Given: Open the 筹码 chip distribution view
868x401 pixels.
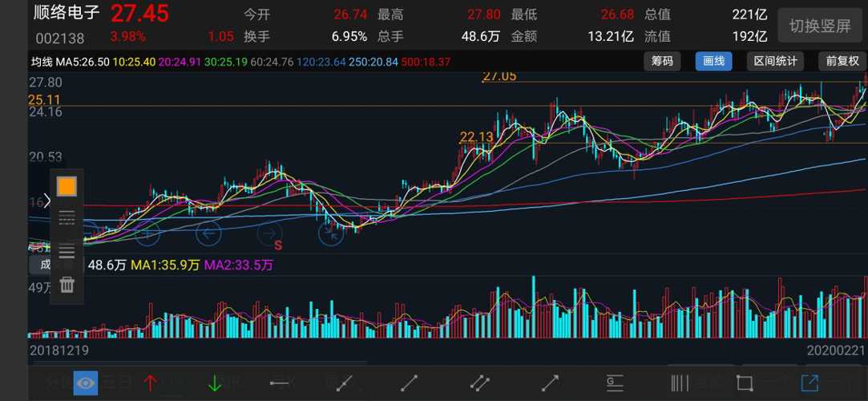Looking at the screenshot, I should click(x=662, y=61).
